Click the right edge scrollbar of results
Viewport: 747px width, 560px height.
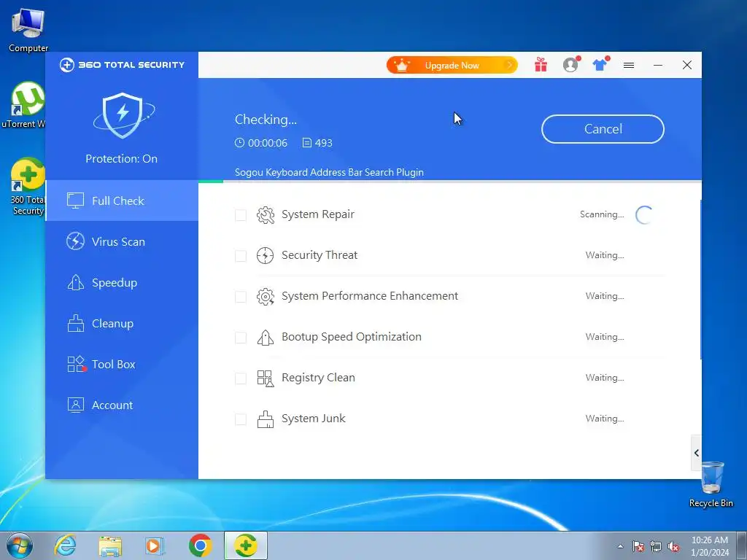tap(701, 280)
